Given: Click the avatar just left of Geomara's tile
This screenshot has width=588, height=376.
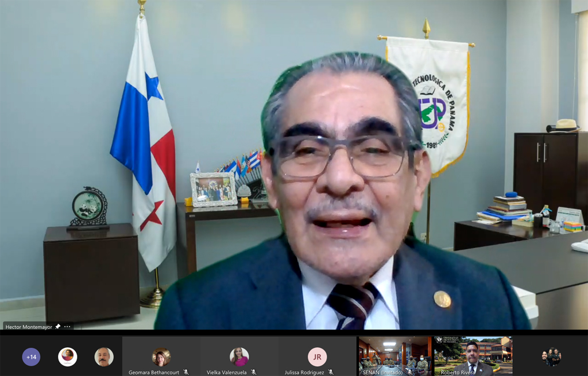Looking at the screenshot, I should [x=104, y=357].
